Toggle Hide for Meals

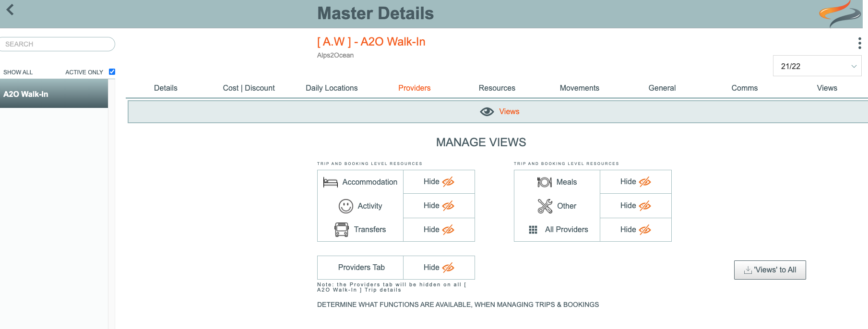[x=635, y=182]
